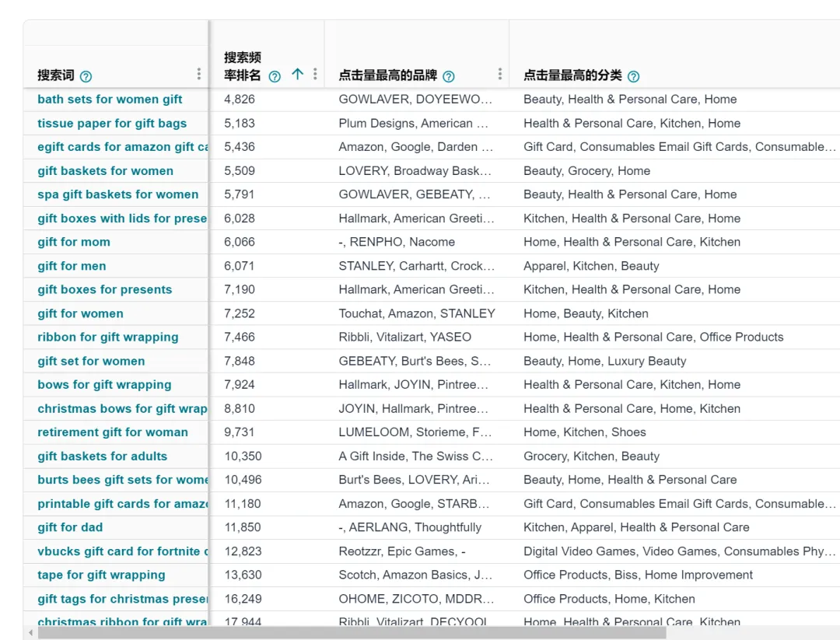Select rank value 5,436
The height and width of the screenshot is (640, 840).
point(240,147)
